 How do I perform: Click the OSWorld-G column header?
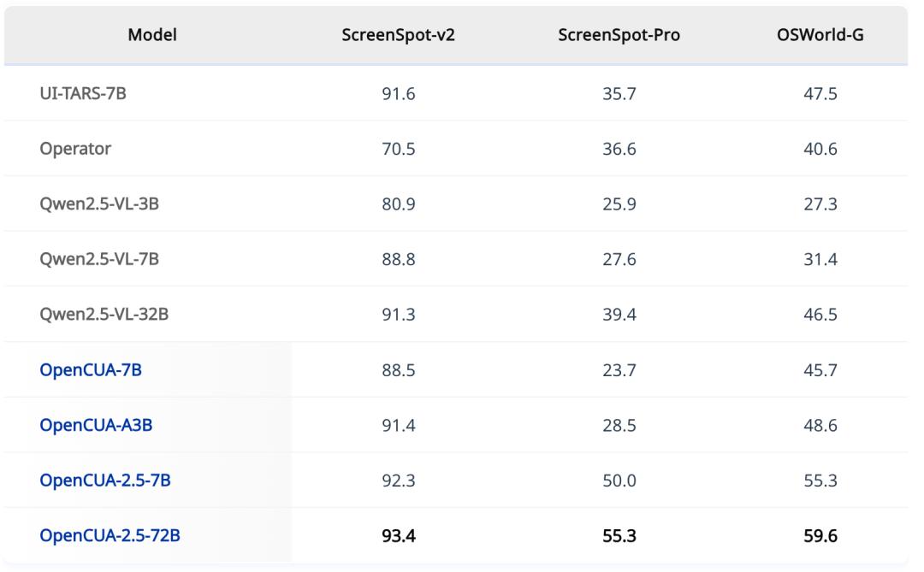(x=820, y=35)
